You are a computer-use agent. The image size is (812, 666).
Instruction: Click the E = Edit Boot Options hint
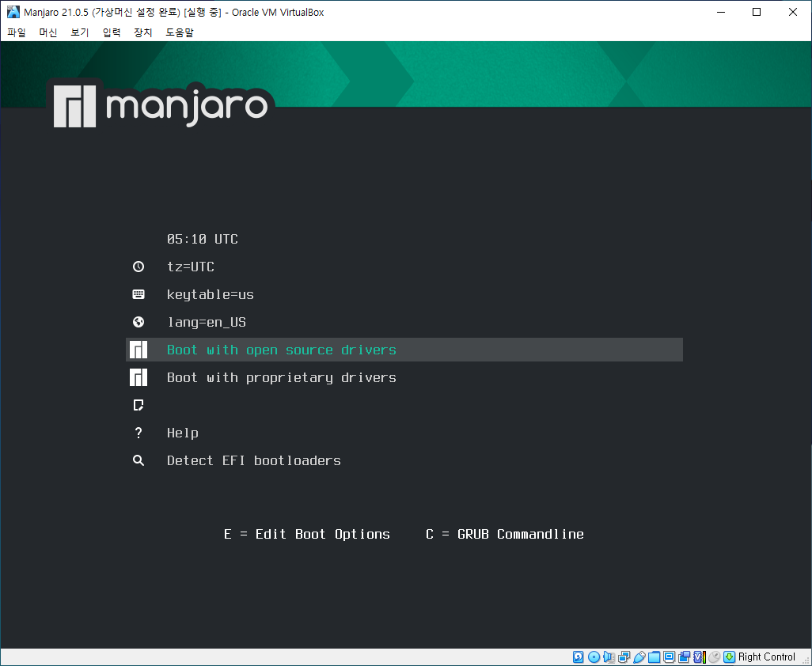307,534
